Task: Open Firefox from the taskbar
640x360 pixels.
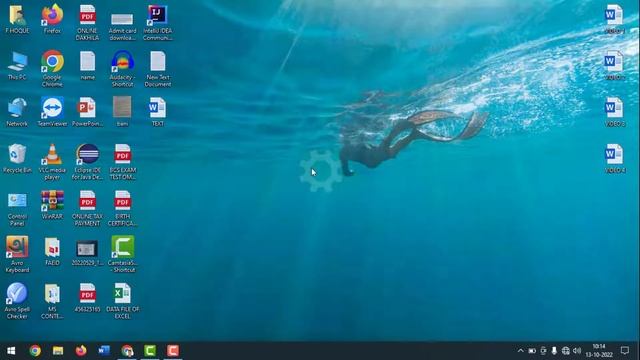Action: [81, 351]
